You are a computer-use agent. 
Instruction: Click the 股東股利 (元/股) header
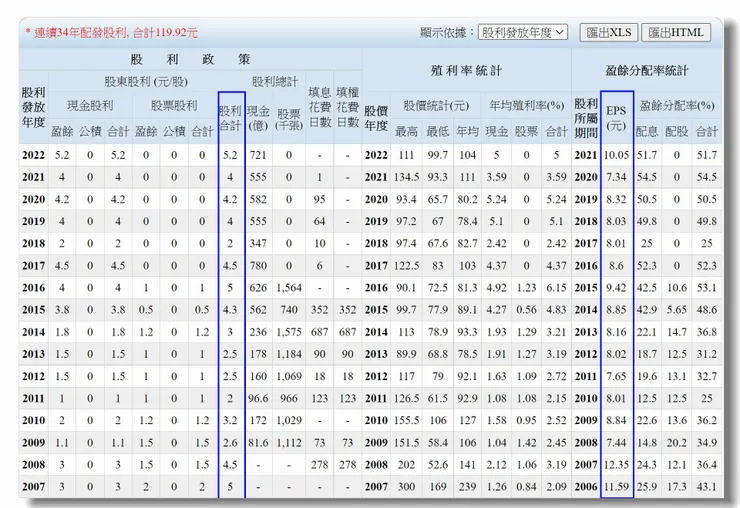pos(146,82)
